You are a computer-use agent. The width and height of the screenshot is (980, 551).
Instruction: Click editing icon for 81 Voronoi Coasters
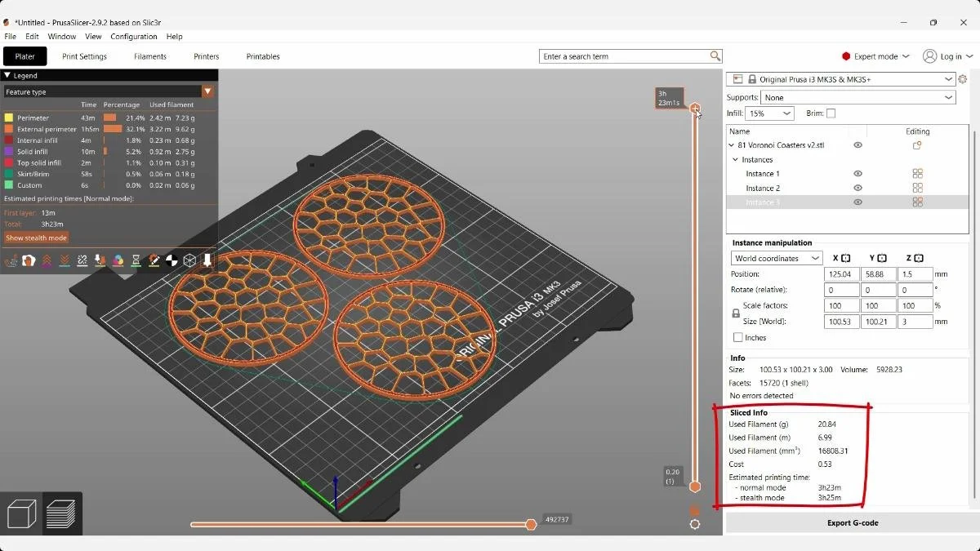point(917,145)
